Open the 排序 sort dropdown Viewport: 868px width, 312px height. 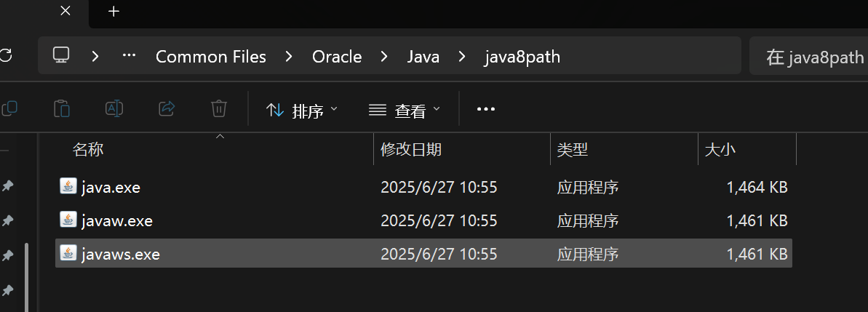point(302,111)
